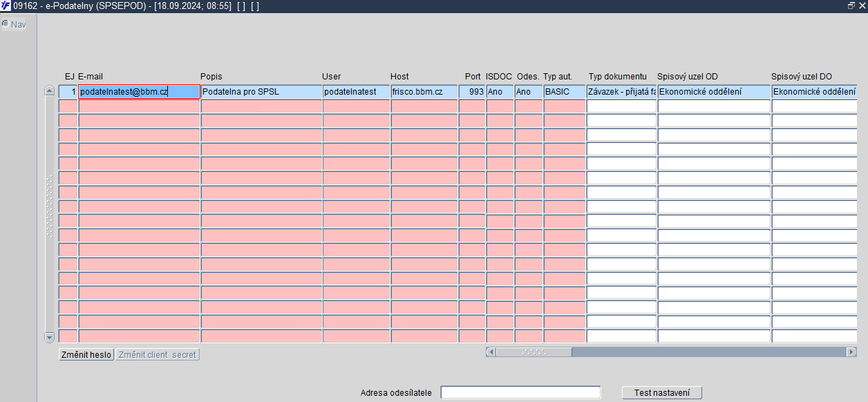Focus the Adresa odesílatele input field
The width and height of the screenshot is (868, 402).
(520, 392)
